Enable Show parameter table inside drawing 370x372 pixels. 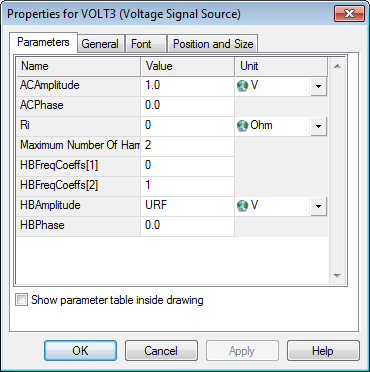pyautogui.click(x=22, y=300)
